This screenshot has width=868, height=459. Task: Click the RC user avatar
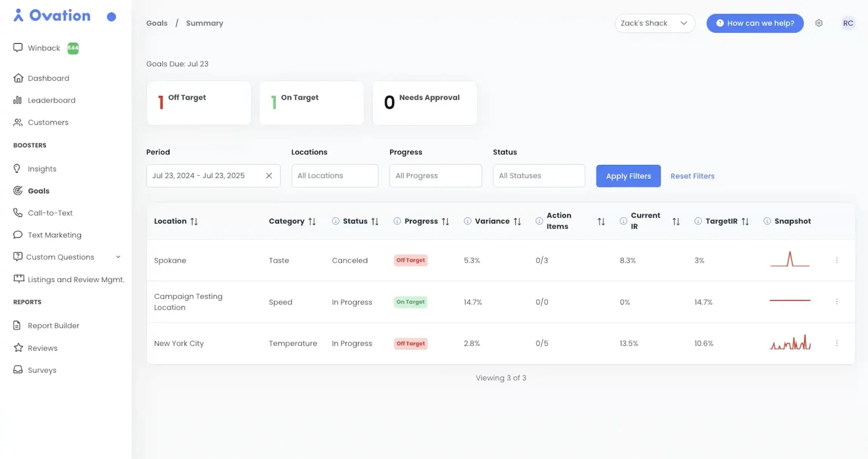(x=848, y=23)
